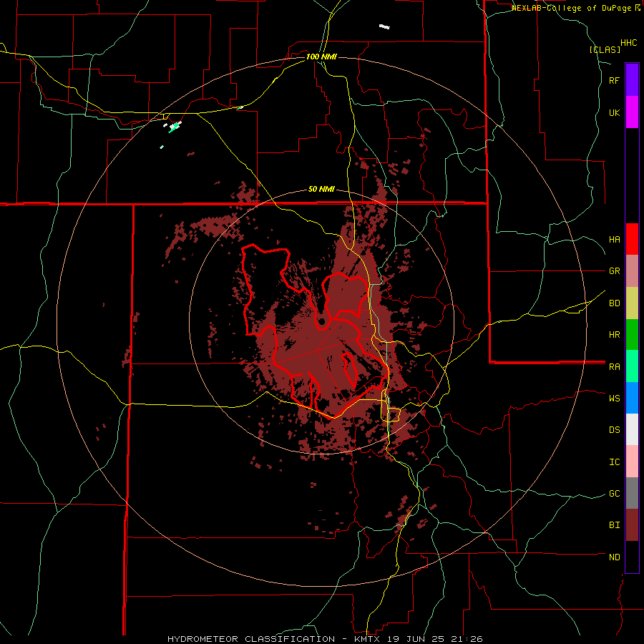Screen dimensions: 644x644
Task: Click the RF purple legend swatch
Action: tap(632, 80)
